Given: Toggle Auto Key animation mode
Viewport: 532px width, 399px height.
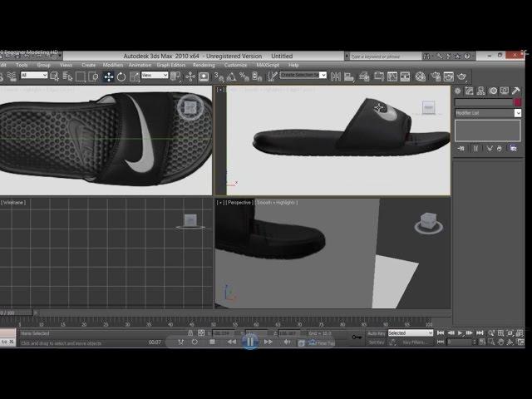Looking at the screenshot, I should click(376, 333).
